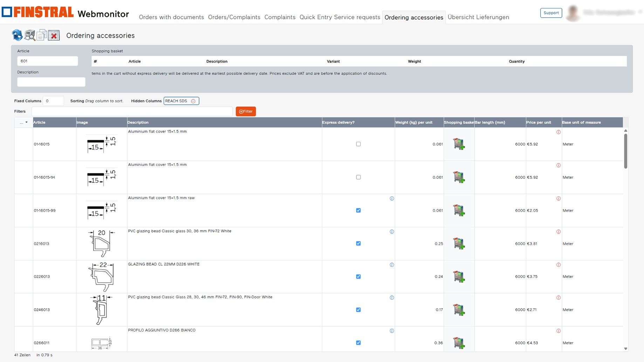
Task: Click the Fixed Columns number field
Action: 53,101
